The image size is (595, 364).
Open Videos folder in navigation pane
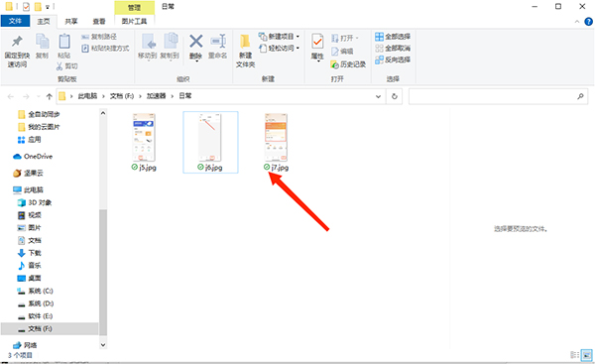[30, 215]
